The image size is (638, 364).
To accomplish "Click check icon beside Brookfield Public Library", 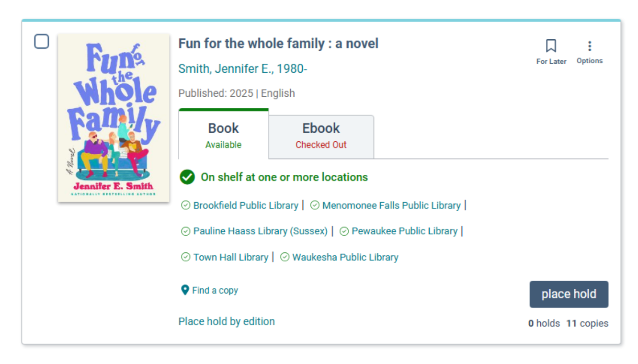I will point(186,205).
